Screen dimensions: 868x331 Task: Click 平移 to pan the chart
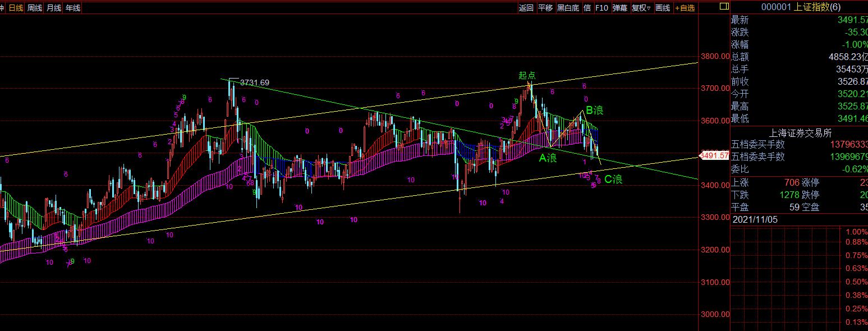click(545, 8)
